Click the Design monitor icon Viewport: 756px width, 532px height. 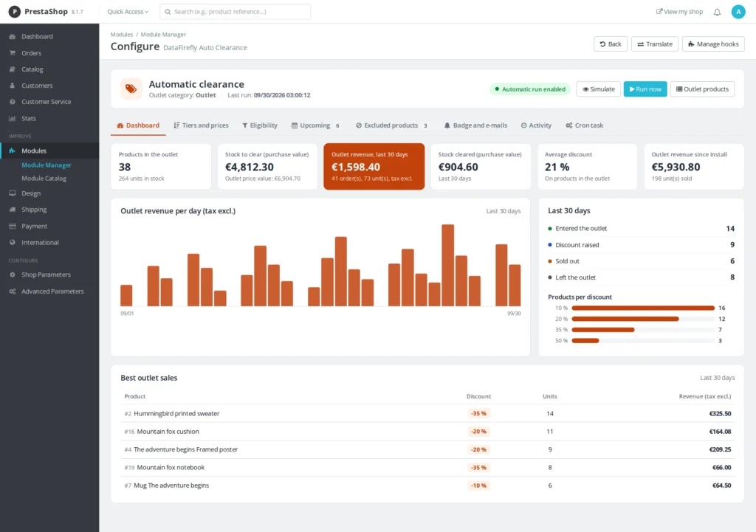click(12, 193)
